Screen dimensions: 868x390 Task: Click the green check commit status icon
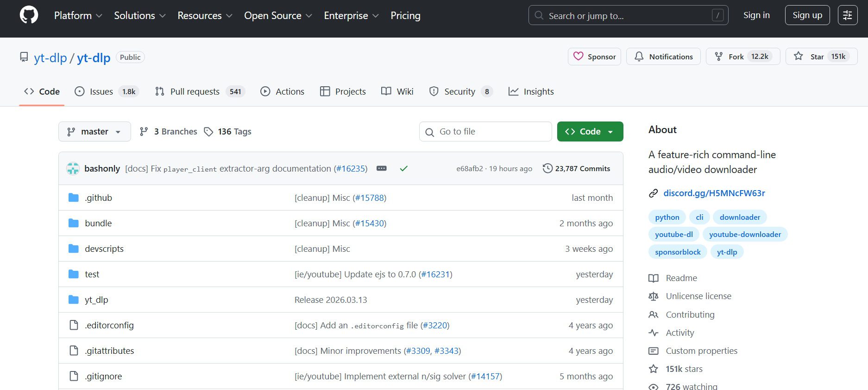pyautogui.click(x=403, y=169)
